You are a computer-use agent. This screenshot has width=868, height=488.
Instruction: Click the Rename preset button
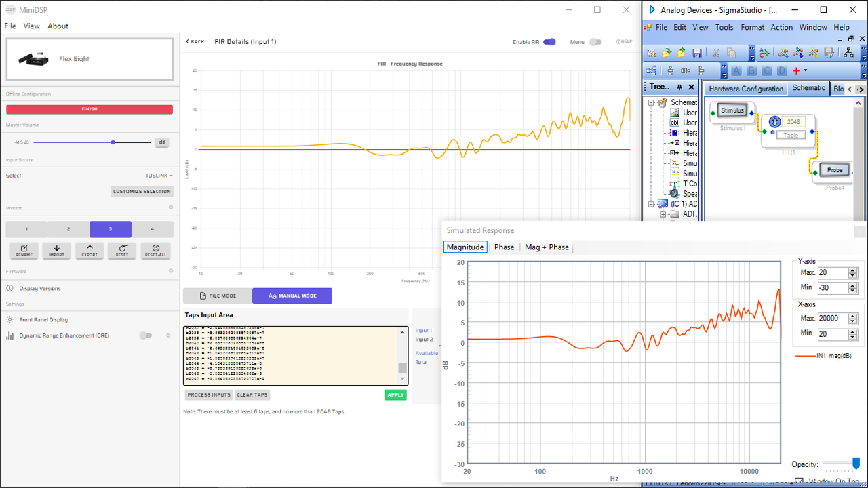pyautogui.click(x=24, y=251)
